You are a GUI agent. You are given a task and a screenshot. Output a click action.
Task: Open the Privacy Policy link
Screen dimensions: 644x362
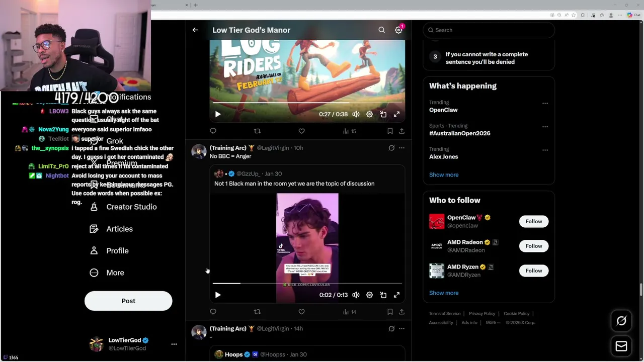pos(482,314)
